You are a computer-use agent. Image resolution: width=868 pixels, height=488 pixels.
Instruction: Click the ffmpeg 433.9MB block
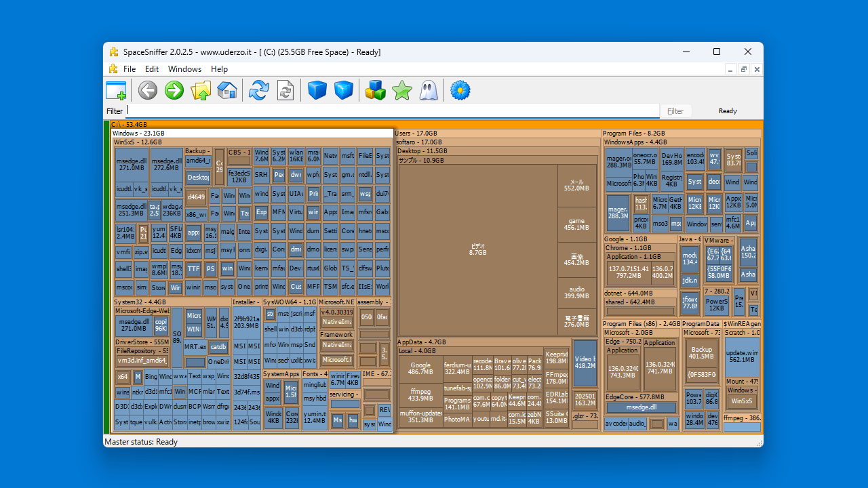point(420,394)
